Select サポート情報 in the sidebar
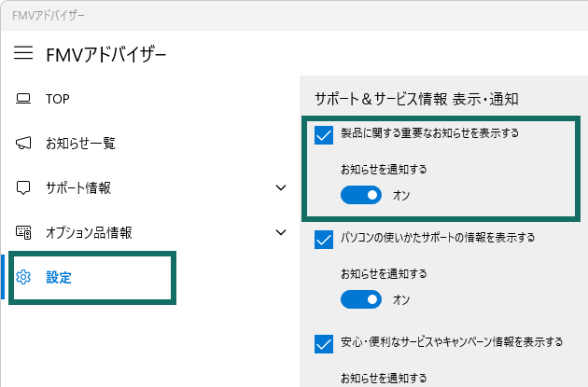Viewport: 588px width, 387px height. click(x=78, y=187)
